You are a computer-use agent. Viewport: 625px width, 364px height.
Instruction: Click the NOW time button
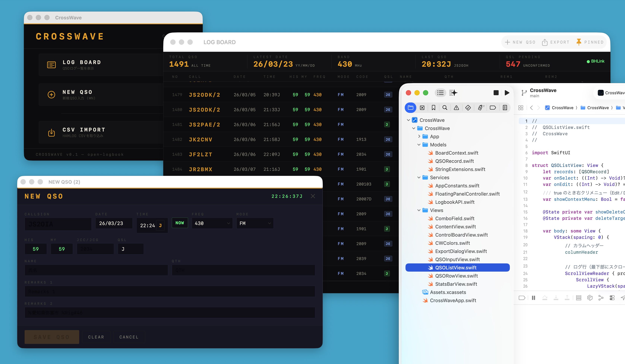tap(180, 223)
